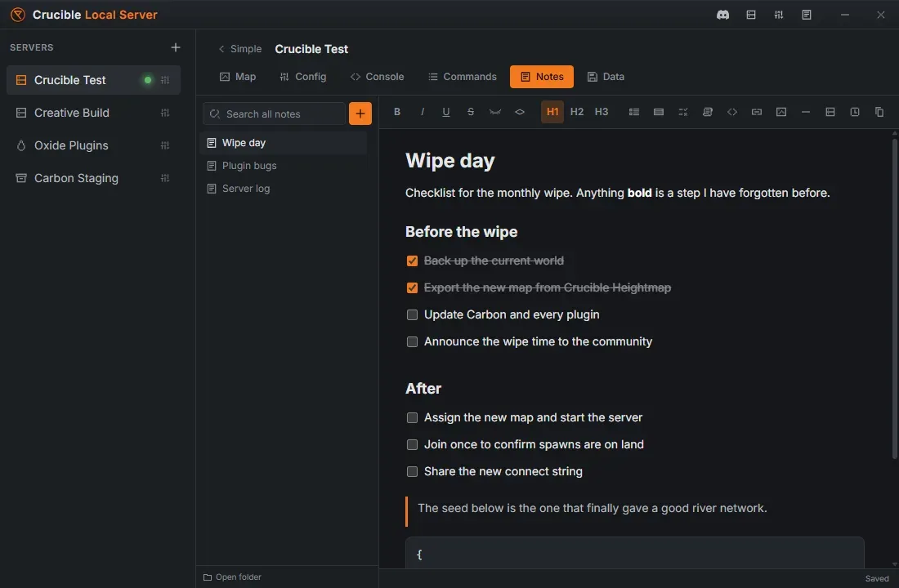Add a new server with the plus icon
The image size is (899, 588).
pos(176,47)
